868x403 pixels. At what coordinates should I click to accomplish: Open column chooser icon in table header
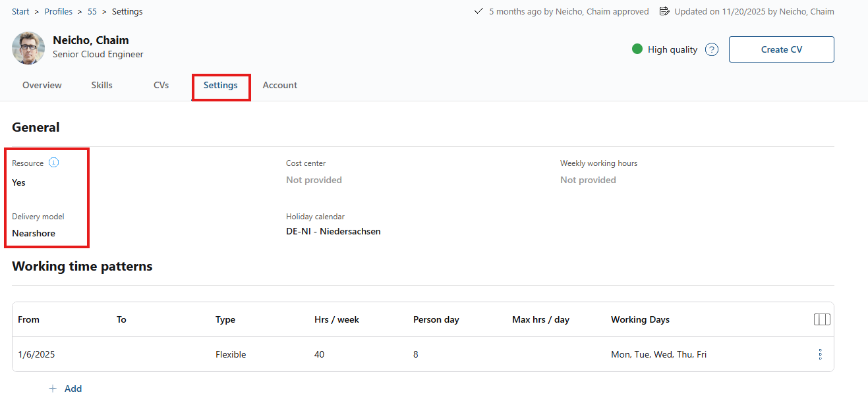coord(821,319)
